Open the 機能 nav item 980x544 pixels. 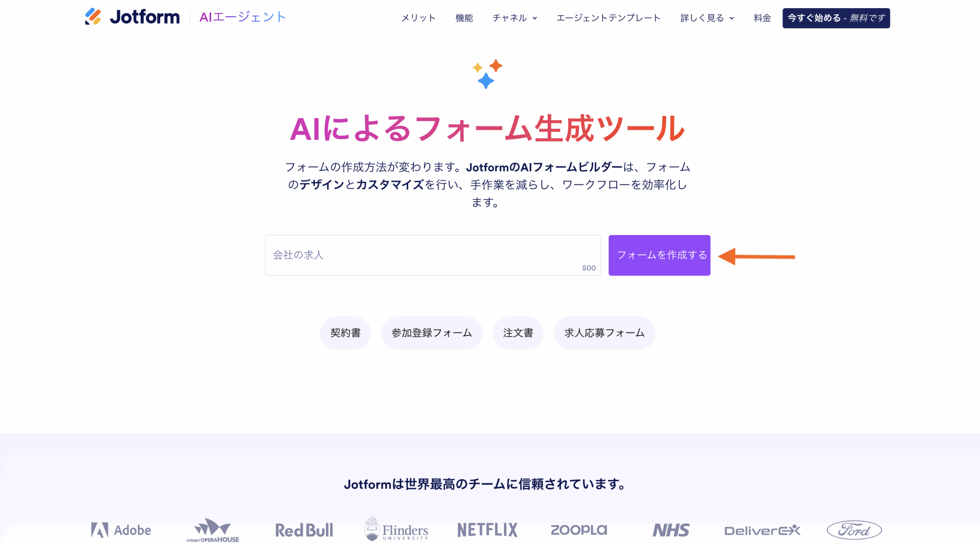(464, 18)
